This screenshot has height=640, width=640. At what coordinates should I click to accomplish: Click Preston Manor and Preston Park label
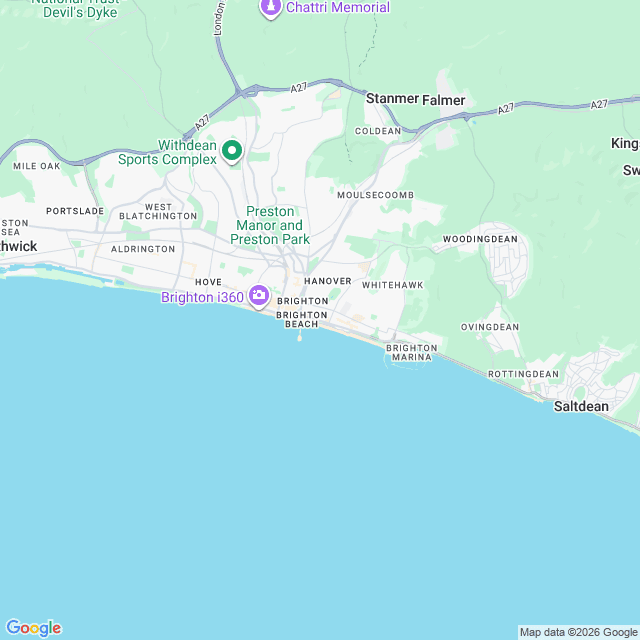coord(270,225)
